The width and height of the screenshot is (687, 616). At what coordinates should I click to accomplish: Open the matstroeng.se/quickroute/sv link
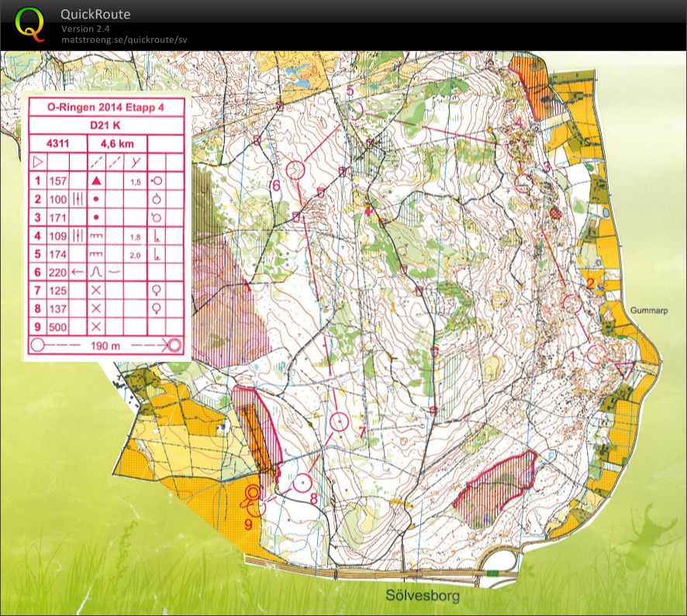pos(124,40)
